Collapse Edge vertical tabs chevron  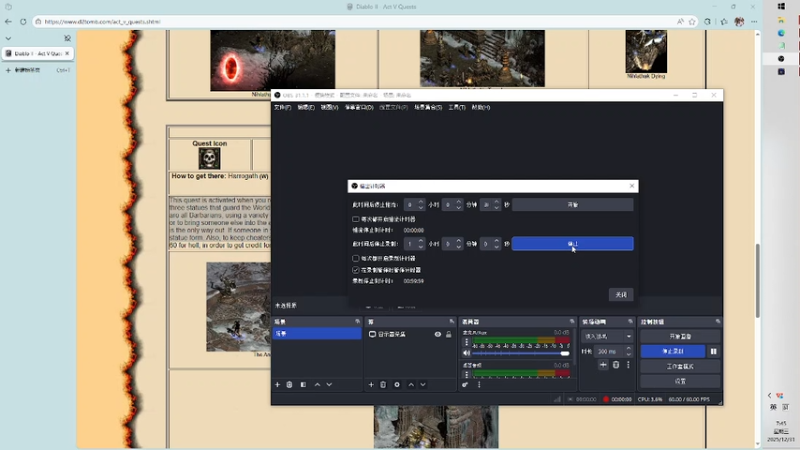(8, 38)
